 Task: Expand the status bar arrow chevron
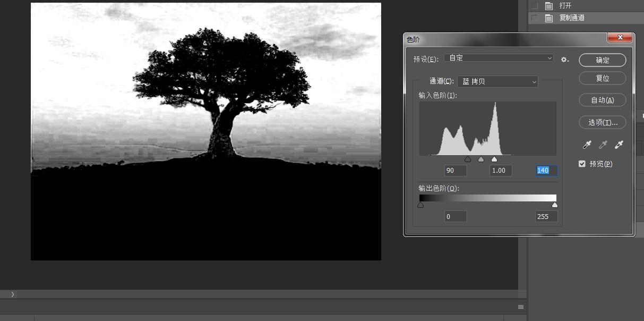[12, 294]
